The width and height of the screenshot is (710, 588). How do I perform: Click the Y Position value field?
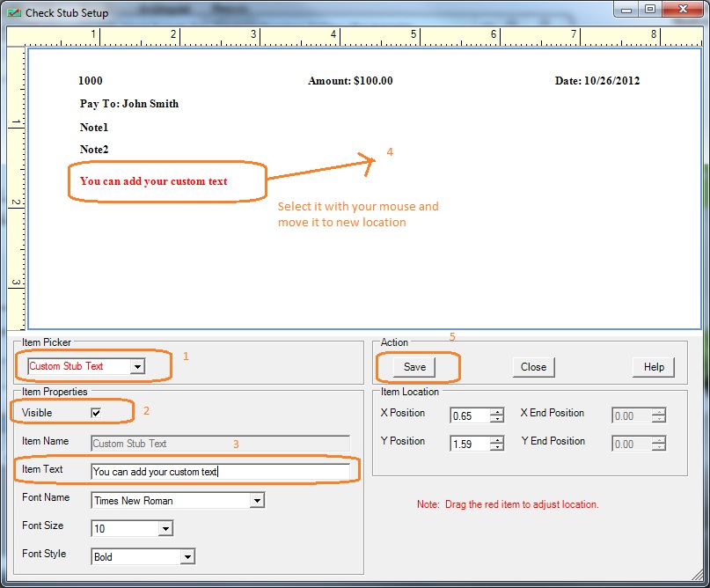coord(470,445)
